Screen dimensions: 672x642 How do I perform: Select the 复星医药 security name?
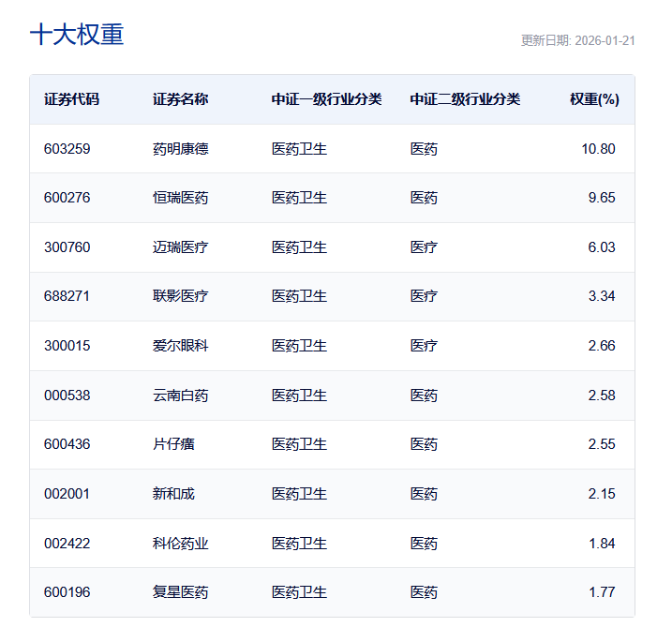pos(180,592)
